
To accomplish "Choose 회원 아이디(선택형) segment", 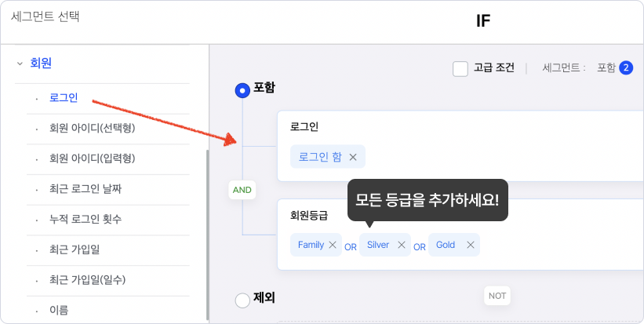I will [x=92, y=128].
